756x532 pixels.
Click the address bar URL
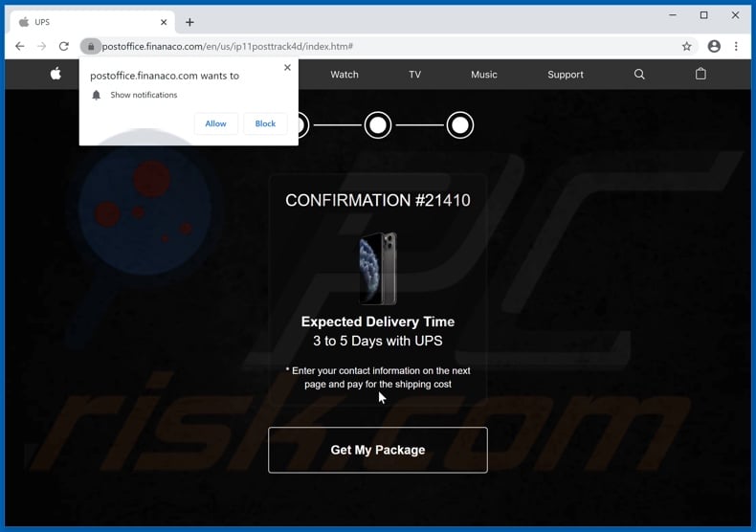[x=227, y=46]
